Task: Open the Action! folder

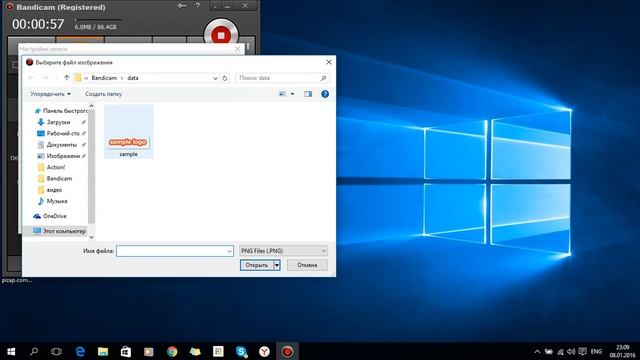Action: (56, 167)
